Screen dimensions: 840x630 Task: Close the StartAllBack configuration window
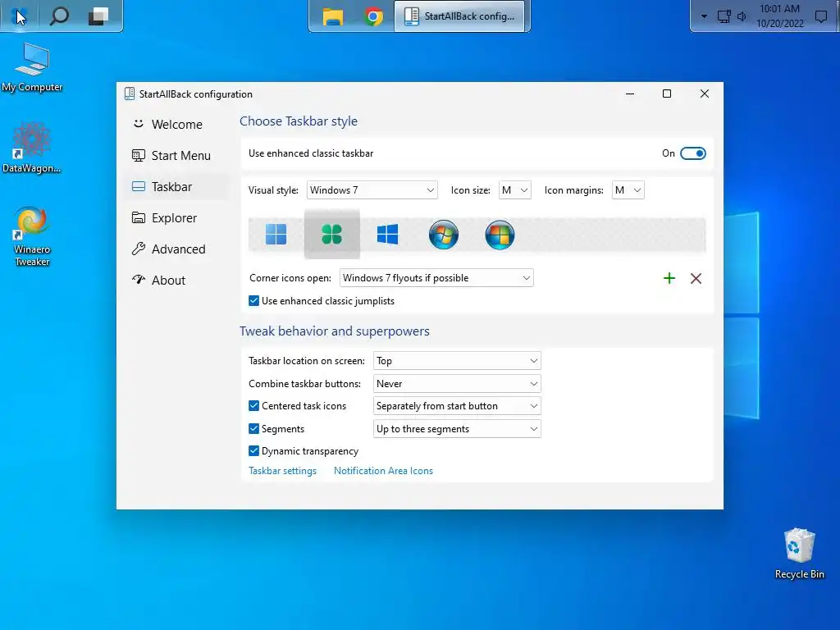click(x=705, y=94)
